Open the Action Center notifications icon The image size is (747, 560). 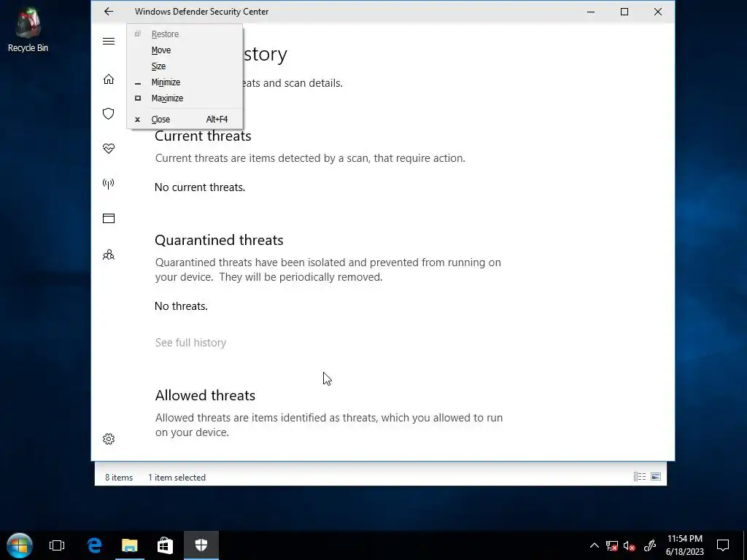pos(723,545)
